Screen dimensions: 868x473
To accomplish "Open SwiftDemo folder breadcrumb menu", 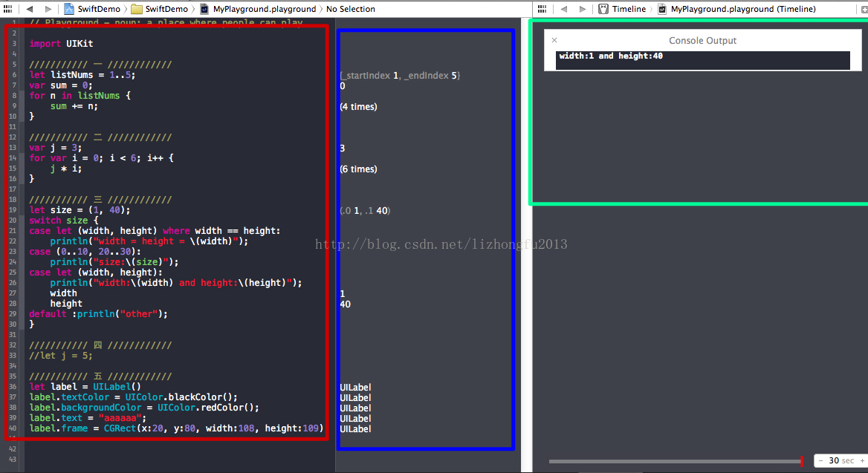I will 166,9.
